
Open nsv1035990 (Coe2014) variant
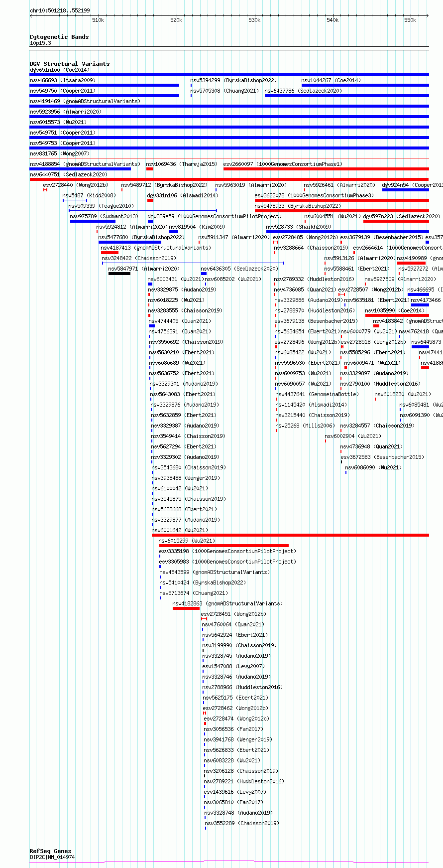click(x=395, y=310)
